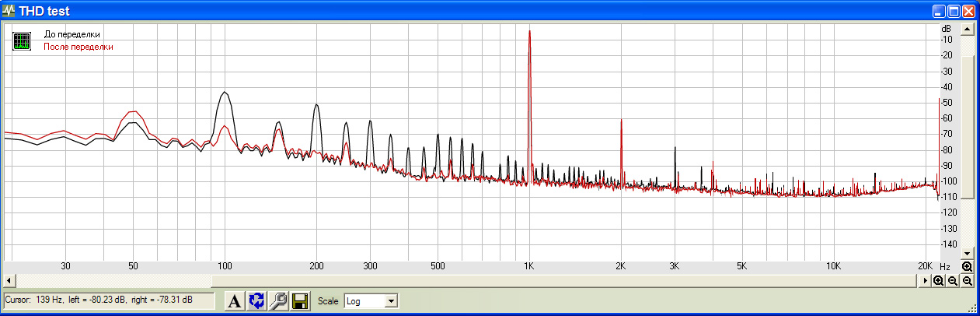Zoom in using magnifier below vertical scrollbar

pos(968,266)
